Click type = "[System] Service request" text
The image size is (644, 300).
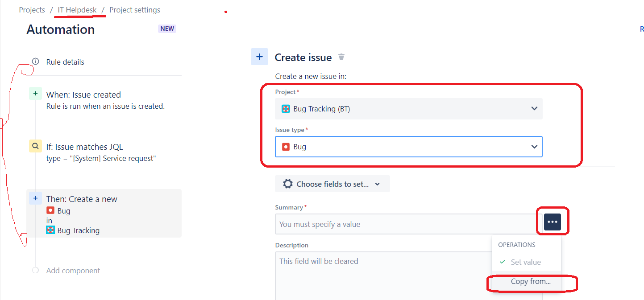(101, 159)
